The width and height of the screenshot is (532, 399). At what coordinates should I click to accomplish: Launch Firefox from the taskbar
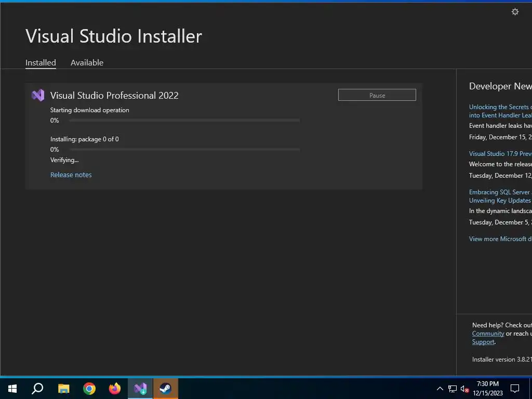tap(115, 389)
